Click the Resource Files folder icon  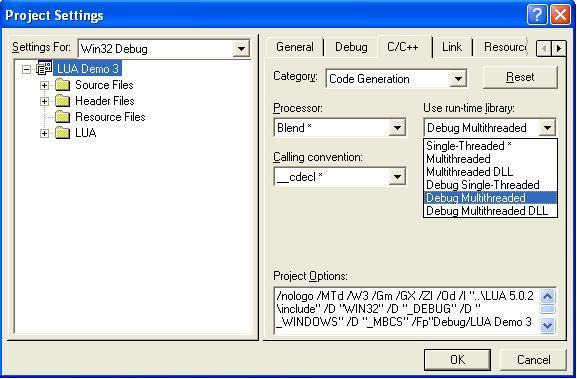pos(63,117)
